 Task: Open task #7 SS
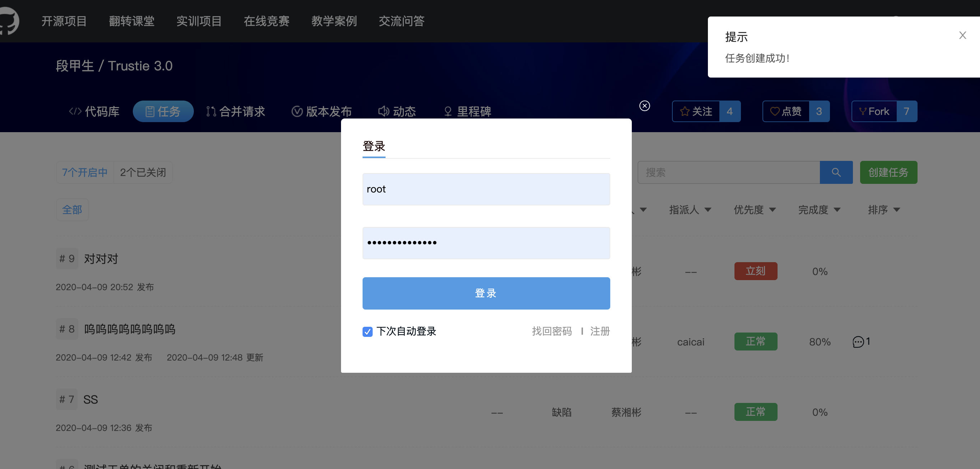point(90,400)
